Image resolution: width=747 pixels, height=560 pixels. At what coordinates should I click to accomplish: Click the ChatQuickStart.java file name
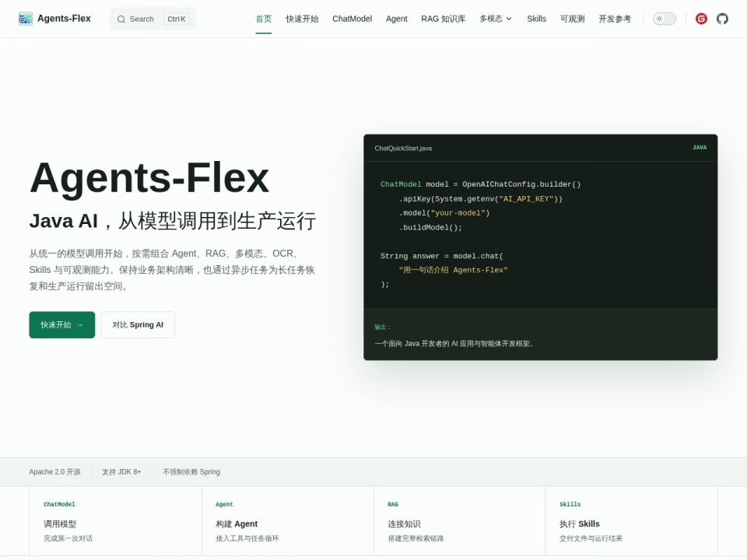click(x=403, y=148)
